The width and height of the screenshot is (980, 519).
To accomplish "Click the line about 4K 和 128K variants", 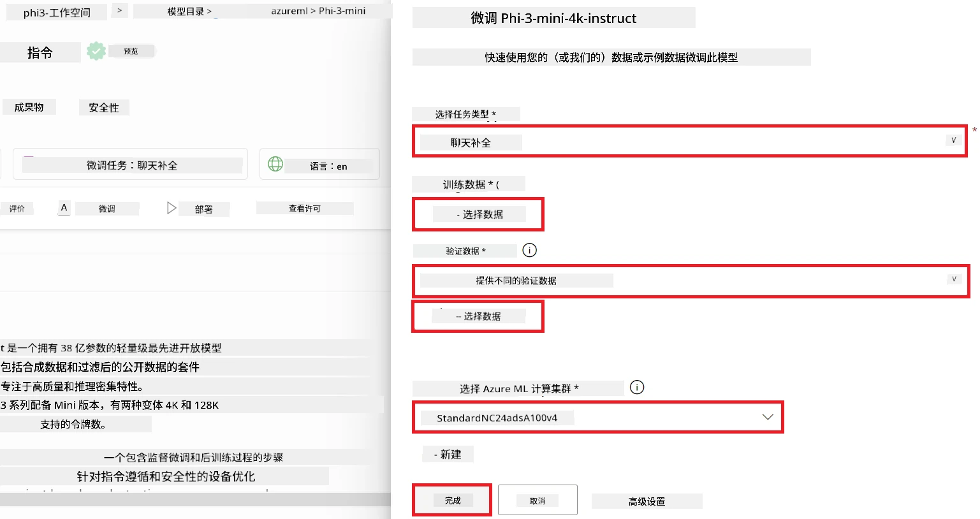I will click(110, 405).
